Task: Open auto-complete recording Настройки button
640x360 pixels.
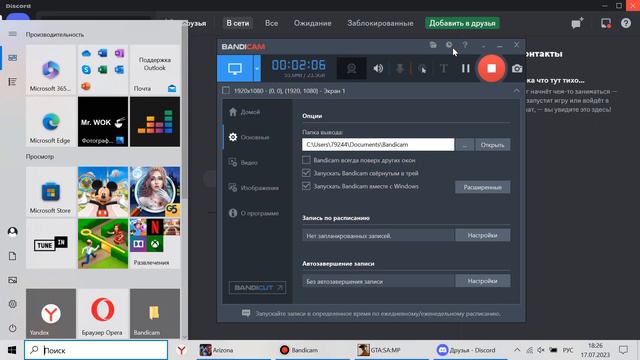Action: (482, 281)
